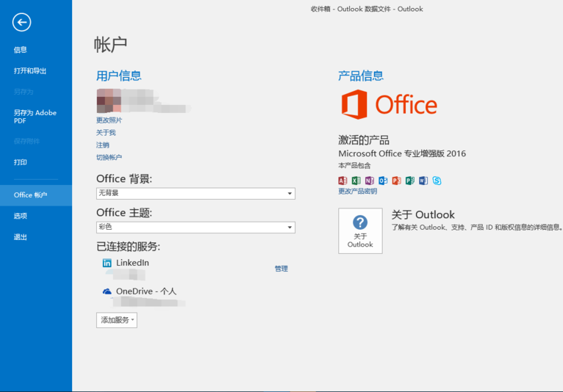Click 管理 next to LinkedIn
Screen dimensions: 563x392
(281, 269)
